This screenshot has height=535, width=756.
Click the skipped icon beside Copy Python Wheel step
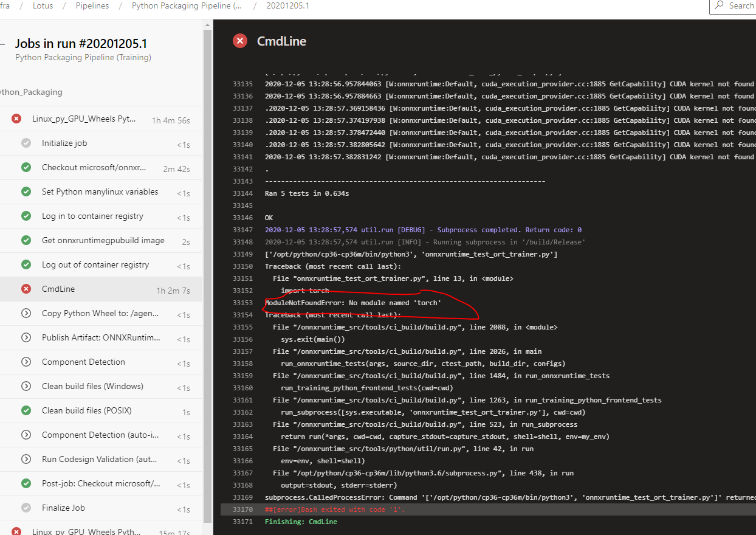26,313
